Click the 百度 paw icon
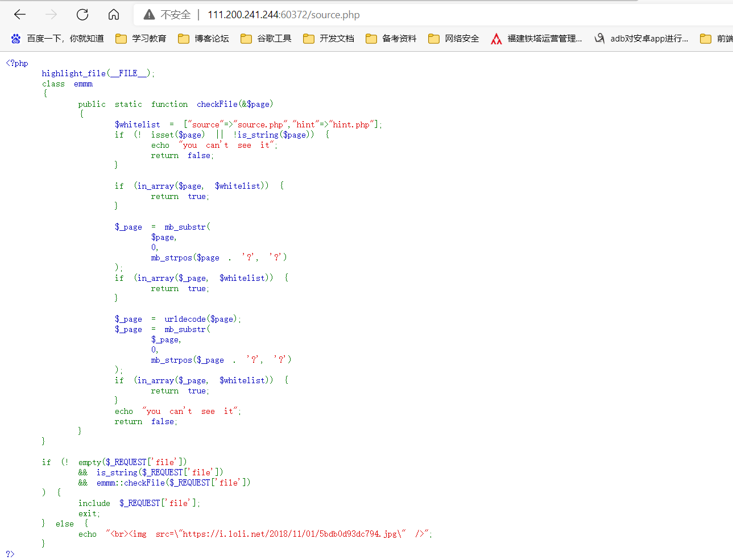The width and height of the screenshot is (733, 560). [x=16, y=39]
